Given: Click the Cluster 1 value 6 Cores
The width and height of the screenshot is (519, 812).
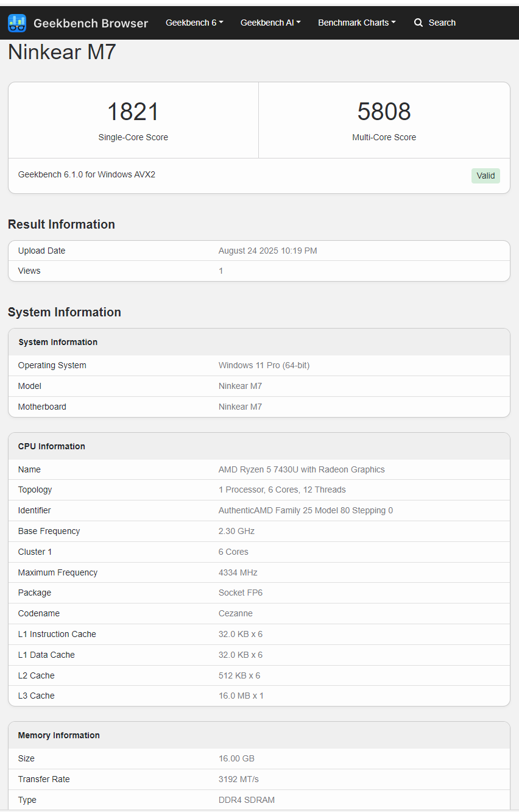Looking at the screenshot, I should pos(233,552).
